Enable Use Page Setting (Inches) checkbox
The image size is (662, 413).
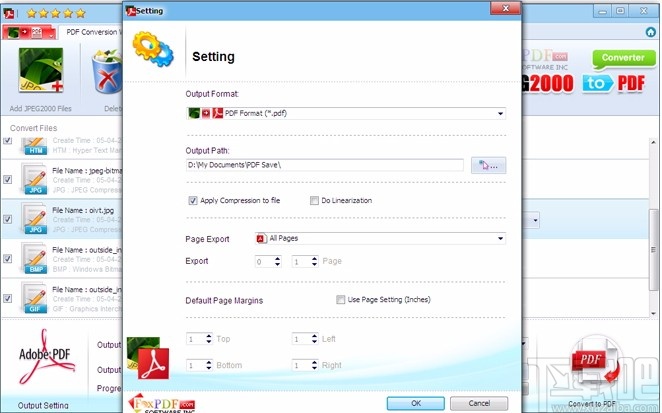click(x=340, y=300)
